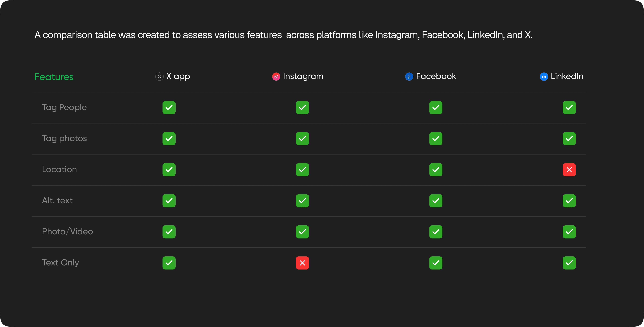This screenshot has height=327, width=644.
Task: Click the red X for LinkedIn Location
Action: [x=569, y=170]
